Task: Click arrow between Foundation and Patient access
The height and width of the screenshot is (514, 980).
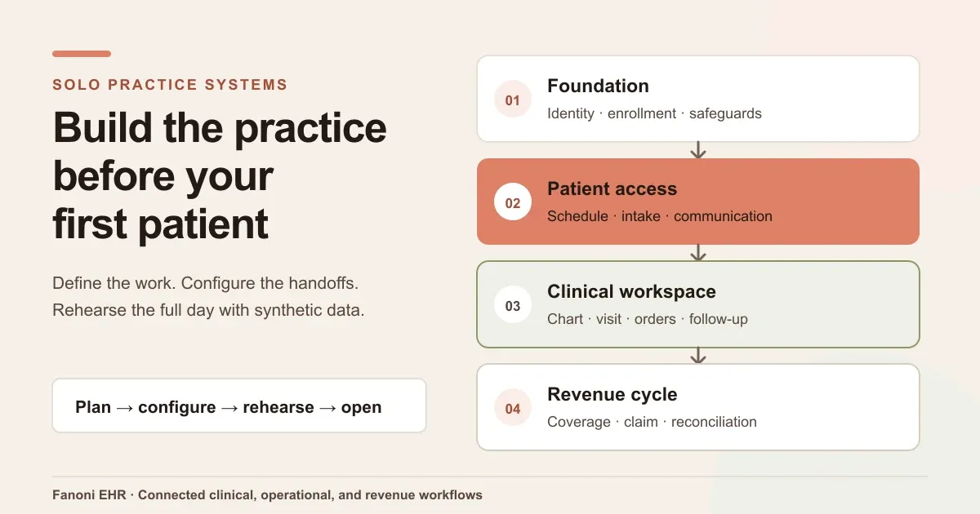Action: tap(698, 150)
